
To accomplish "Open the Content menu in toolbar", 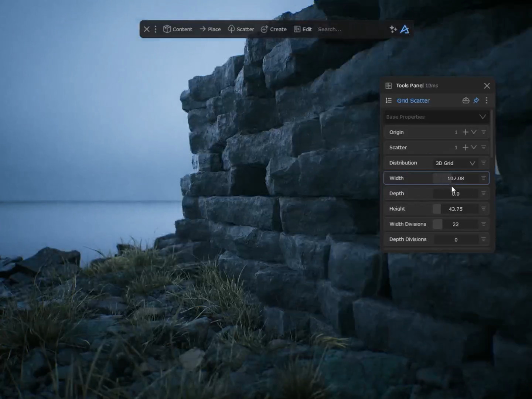I will click(x=178, y=29).
